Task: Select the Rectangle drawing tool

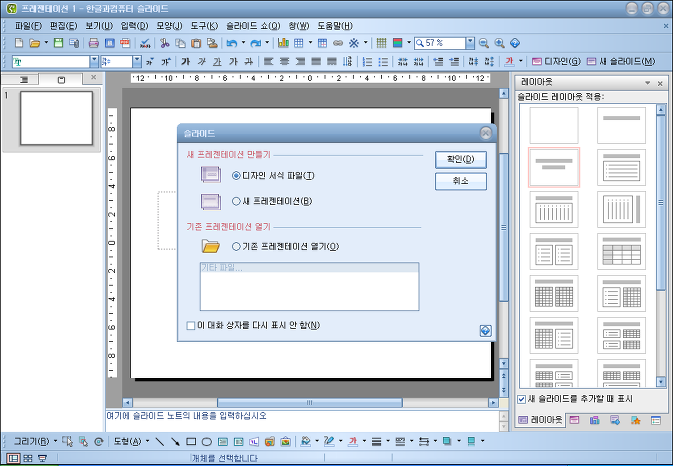Action: pyautogui.click(x=191, y=441)
